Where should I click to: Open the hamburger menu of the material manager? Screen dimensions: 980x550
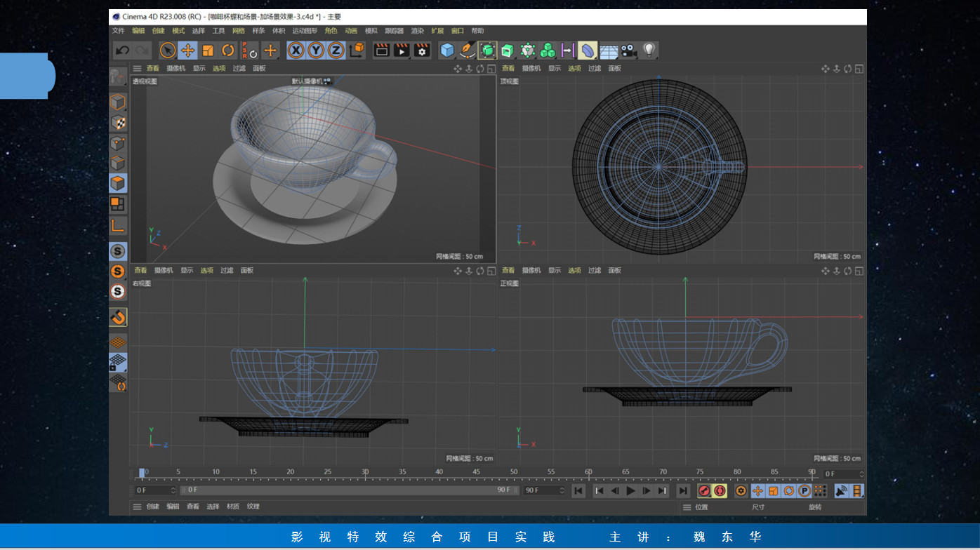pyautogui.click(x=138, y=507)
